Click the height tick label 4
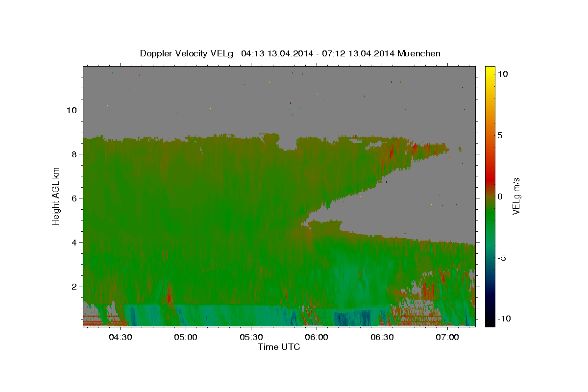This screenshot has width=588, height=392. tap(75, 242)
